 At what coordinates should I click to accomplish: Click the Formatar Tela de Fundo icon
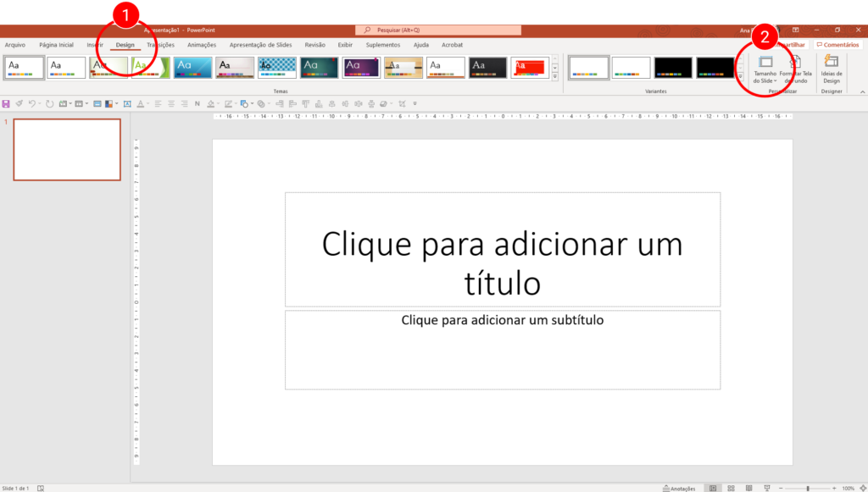tap(796, 69)
